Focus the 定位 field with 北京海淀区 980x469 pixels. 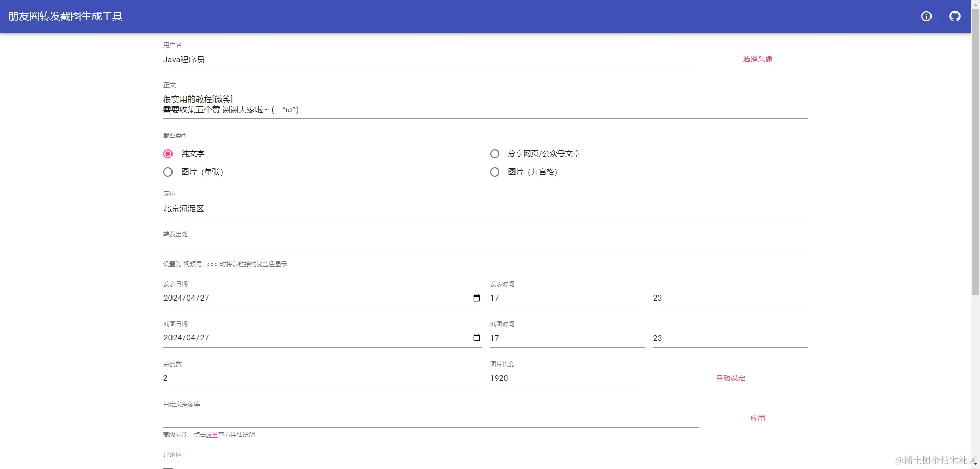485,209
